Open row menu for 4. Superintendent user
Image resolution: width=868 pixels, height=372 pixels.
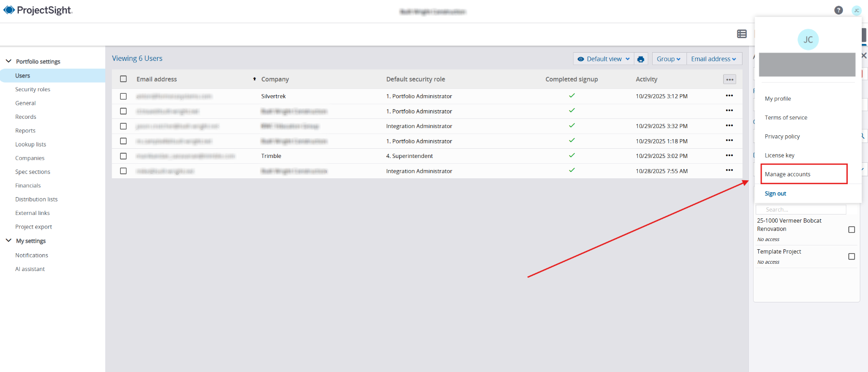click(729, 156)
